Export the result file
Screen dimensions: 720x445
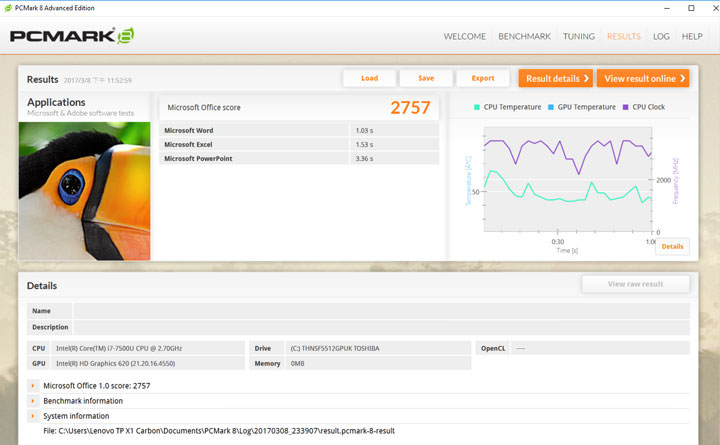pos(483,78)
